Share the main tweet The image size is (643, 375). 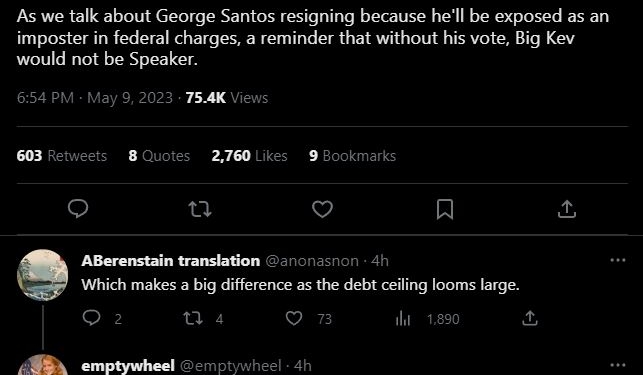click(567, 209)
